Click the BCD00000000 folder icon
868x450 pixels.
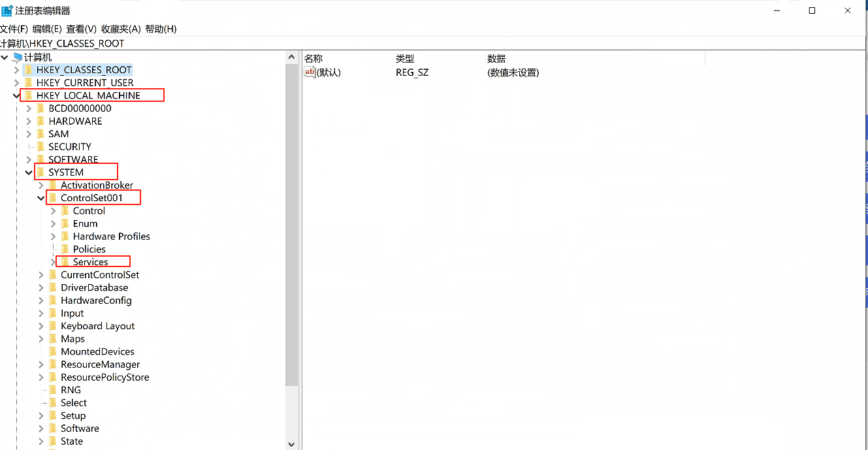40,108
